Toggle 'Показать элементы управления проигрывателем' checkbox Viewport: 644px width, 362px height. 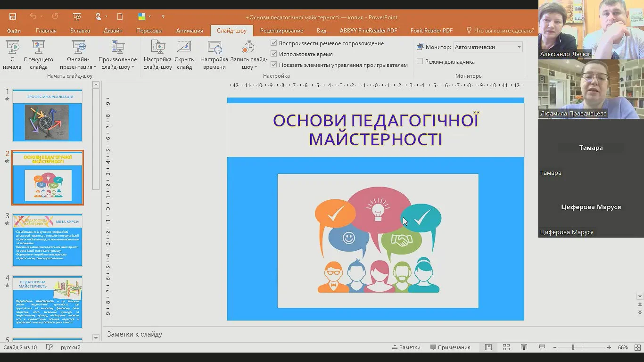274,65
